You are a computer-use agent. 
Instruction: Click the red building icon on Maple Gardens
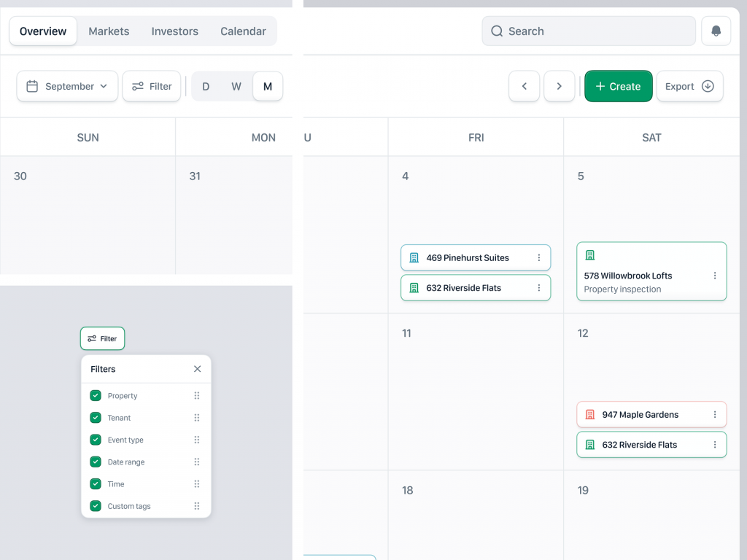pos(590,415)
